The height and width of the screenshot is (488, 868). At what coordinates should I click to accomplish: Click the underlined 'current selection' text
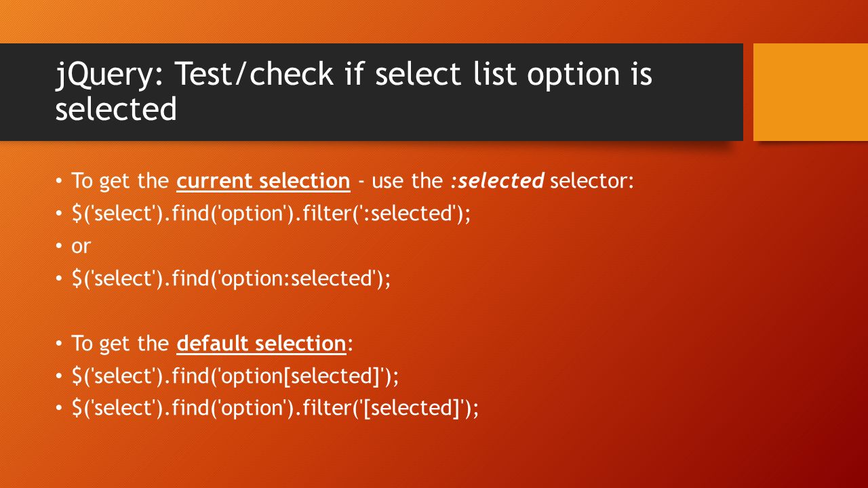coord(263,181)
